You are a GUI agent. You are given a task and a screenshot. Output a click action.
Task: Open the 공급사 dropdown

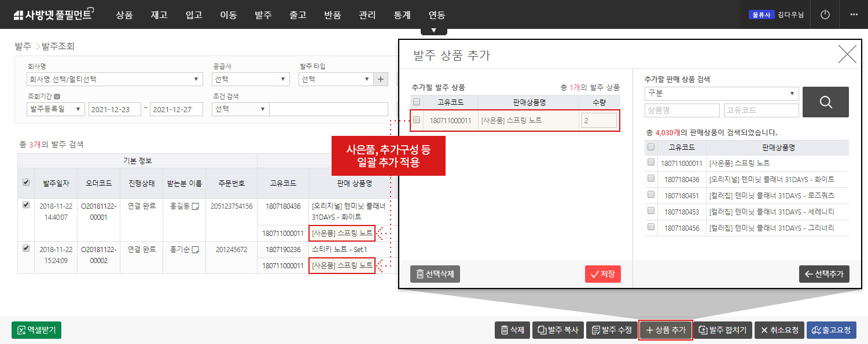[x=251, y=79]
